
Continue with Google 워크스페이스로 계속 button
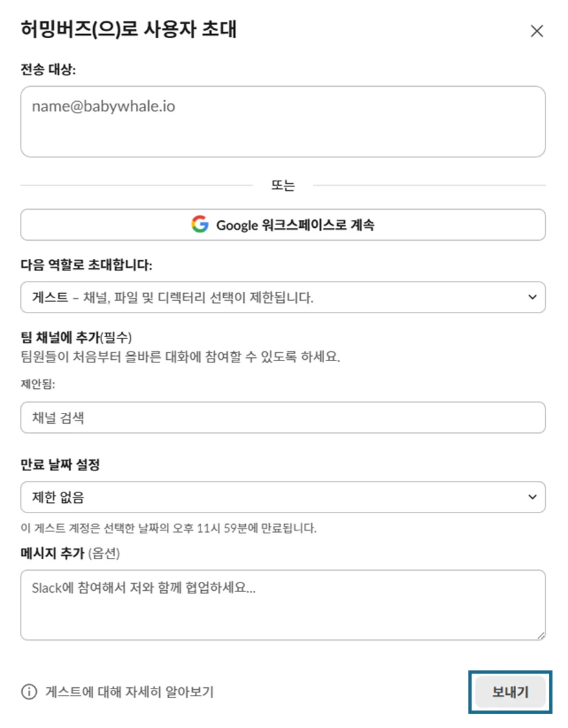283,225
